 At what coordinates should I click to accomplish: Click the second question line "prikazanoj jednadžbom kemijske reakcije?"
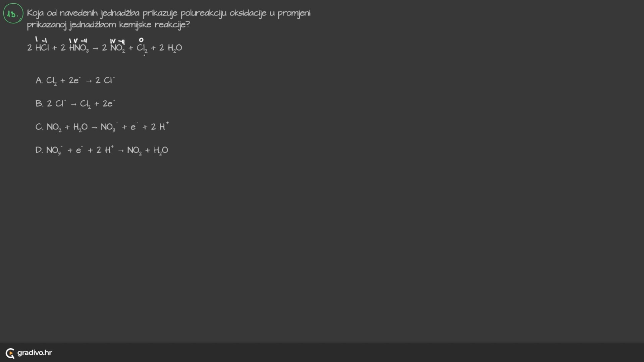(x=108, y=25)
